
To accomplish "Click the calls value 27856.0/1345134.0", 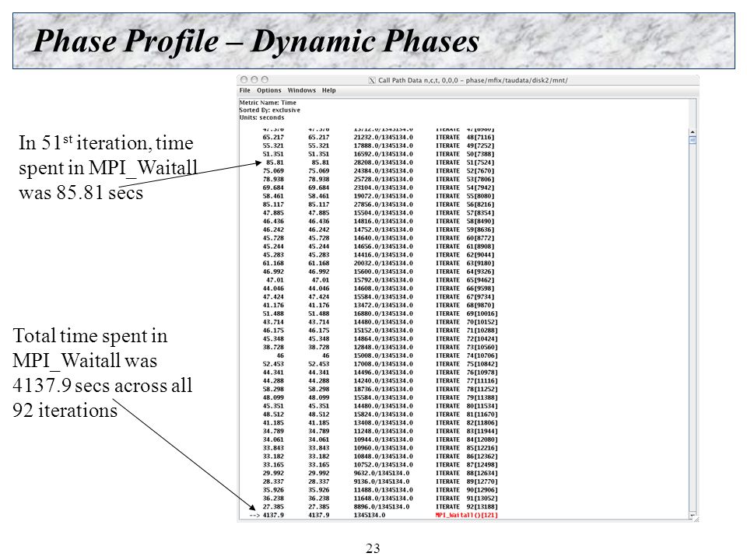I will coord(383,205).
